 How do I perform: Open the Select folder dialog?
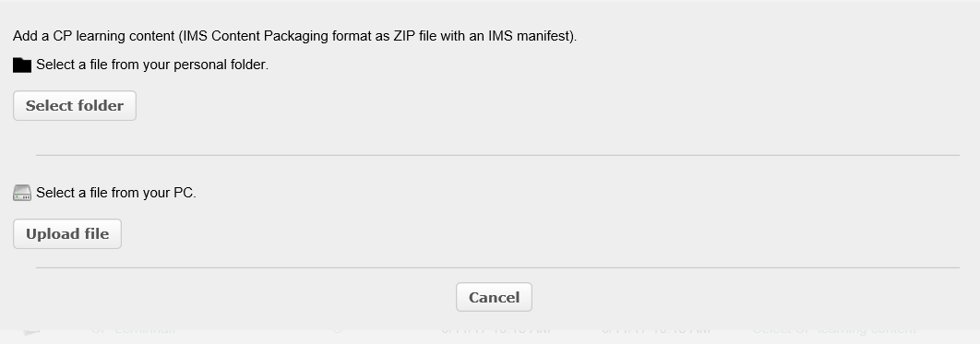pyautogui.click(x=75, y=105)
